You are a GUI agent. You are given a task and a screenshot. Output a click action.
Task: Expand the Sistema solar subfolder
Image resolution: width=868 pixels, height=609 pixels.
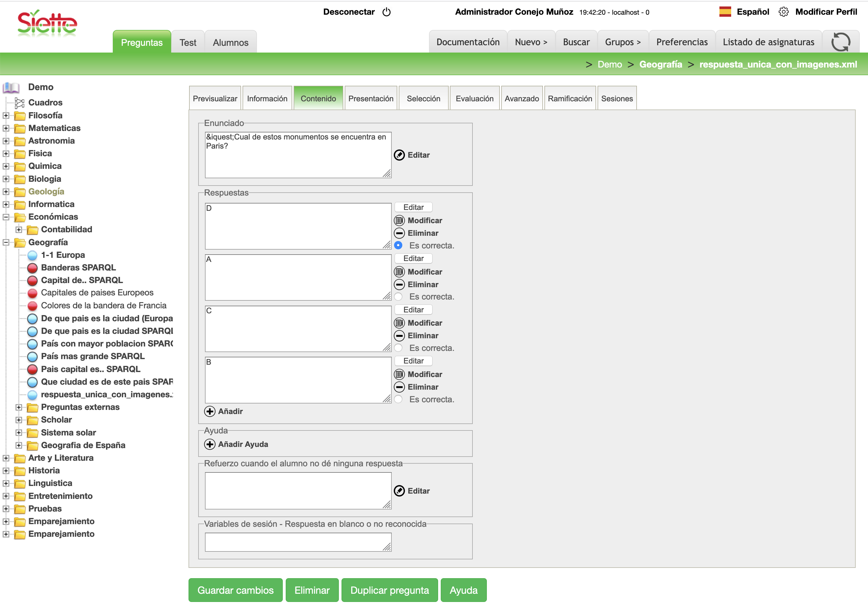[18, 433]
